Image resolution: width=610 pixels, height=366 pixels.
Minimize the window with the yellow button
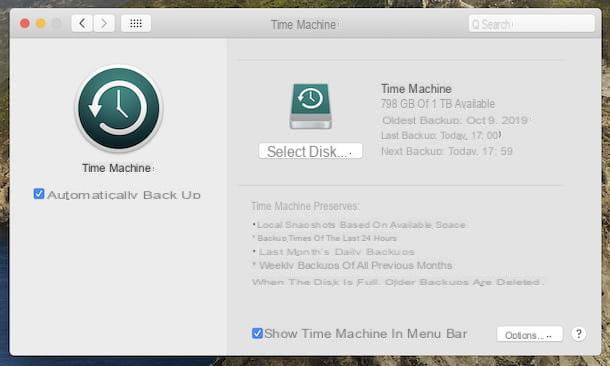[x=41, y=24]
